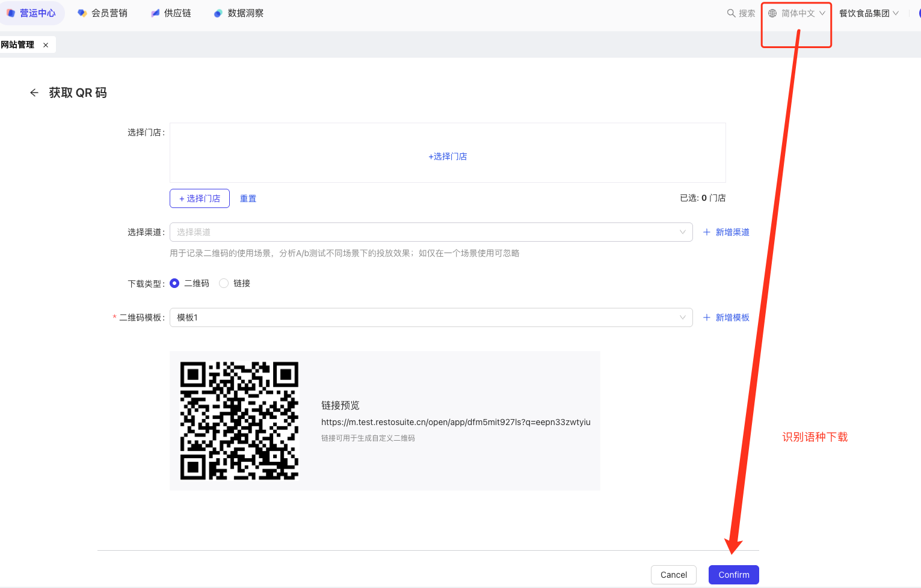
Task: Close the 网站管理 tab
Action: [x=46, y=45]
